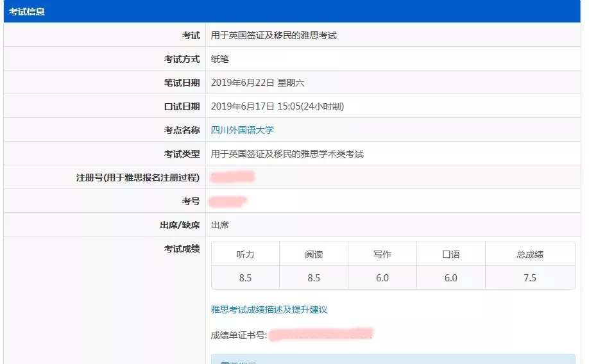
Task: Click the 听力 column header
Action: 245,254
